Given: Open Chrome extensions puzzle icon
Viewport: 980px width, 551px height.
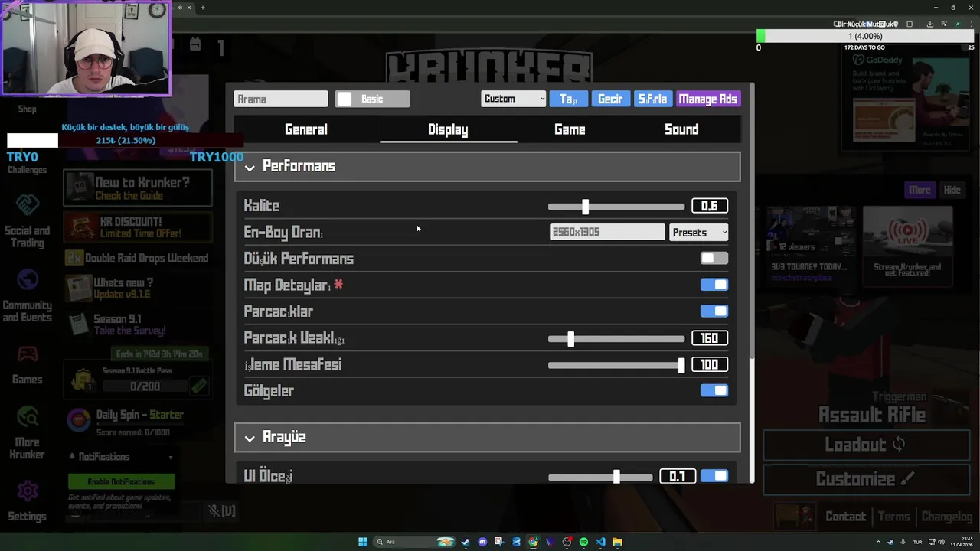Looking at the screenshot, I should click(x=910, y=24).
